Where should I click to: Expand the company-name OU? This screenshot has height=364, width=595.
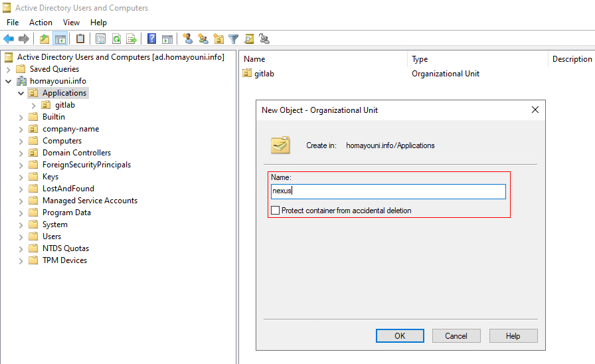[x=21, y=130]
